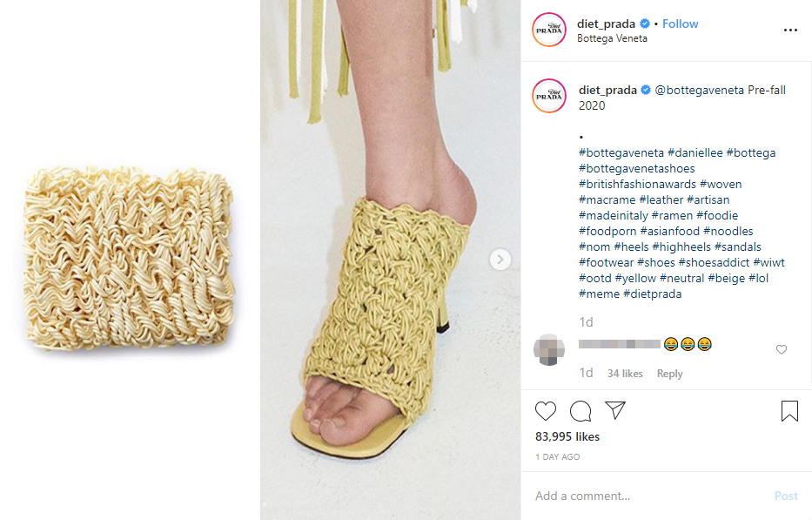Viewport: 812px width, 520px height.
Task: Save the post with the bookmark icon
Action: coord(789,411)
